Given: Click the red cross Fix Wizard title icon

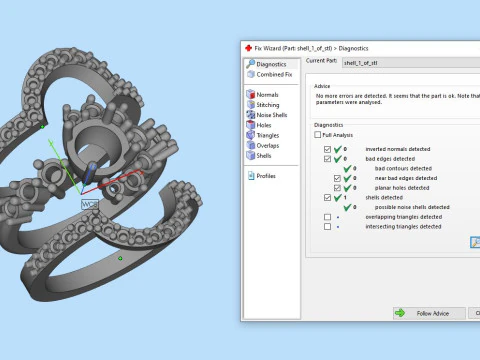Looking at the screenshot, I should 248,48.
